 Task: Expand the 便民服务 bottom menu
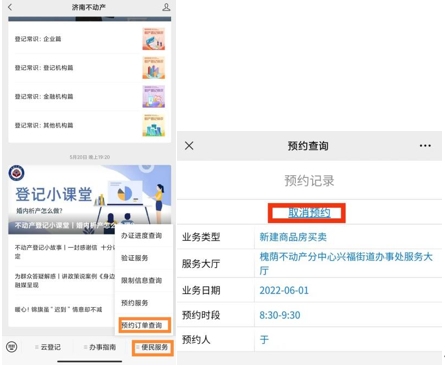pos(153,347)
